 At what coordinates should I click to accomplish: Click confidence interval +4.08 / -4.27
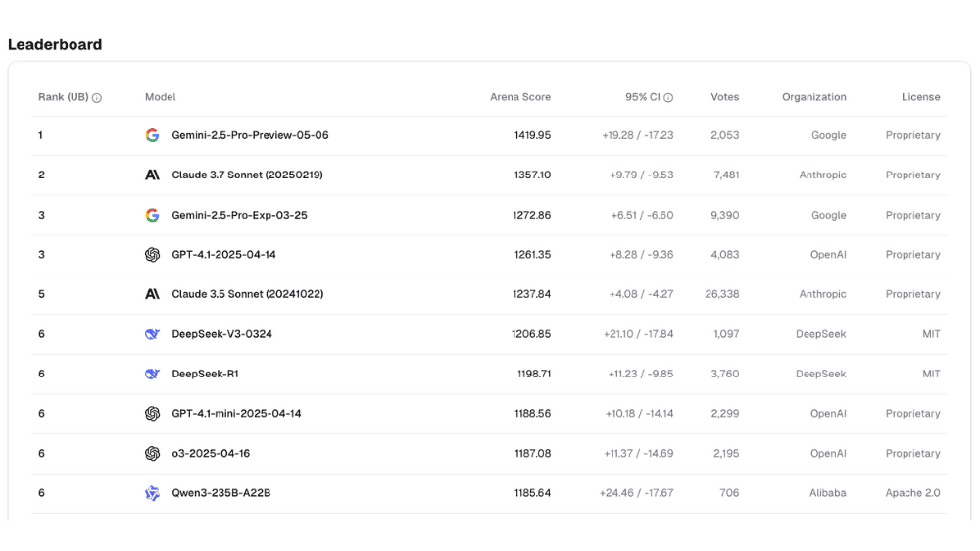[x=641, y=294]
